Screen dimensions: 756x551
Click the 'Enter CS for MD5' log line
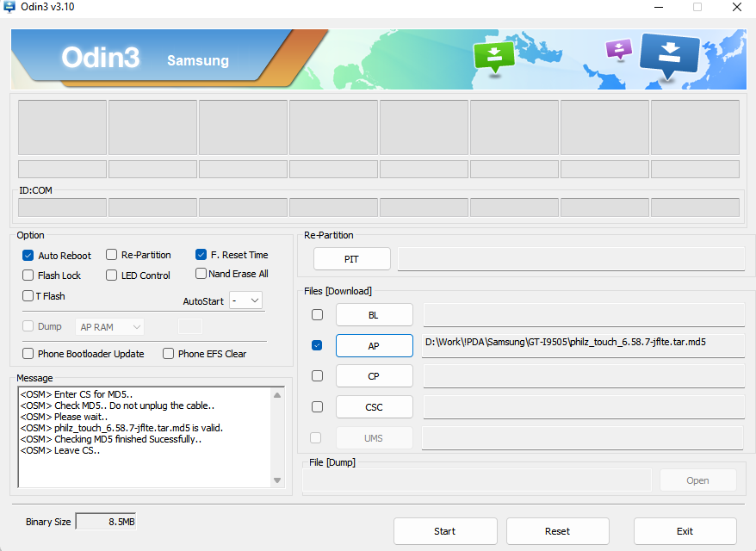(x=76, y=394)
